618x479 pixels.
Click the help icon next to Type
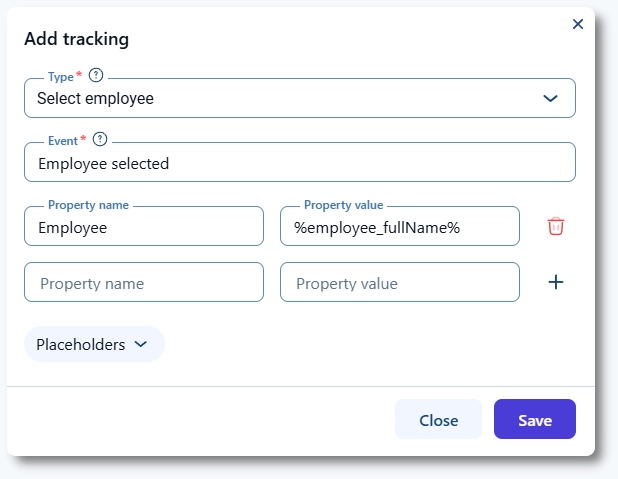[96, 75]
